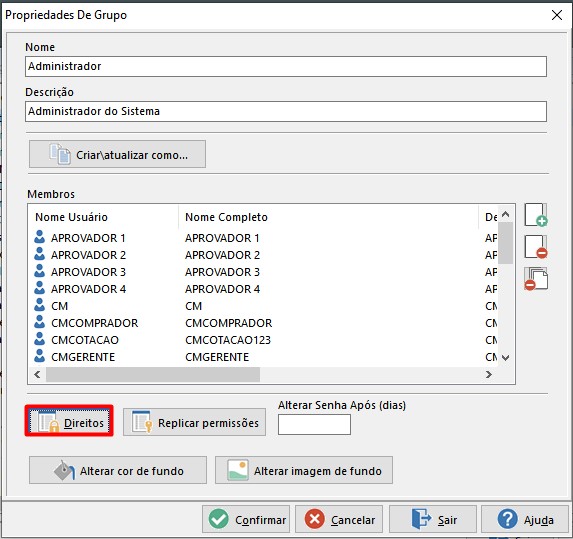573x539 pixels.
Task: Click the members list vertical scroll thumb
Action: [505, 243]
